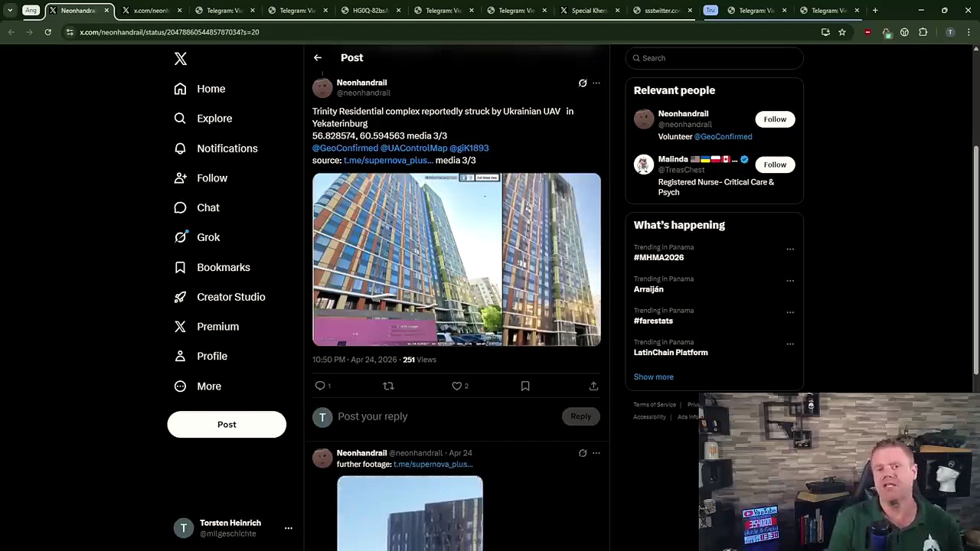Open the left building photo in post
Viewport: 980px width, 551px height.
(407, 259)
